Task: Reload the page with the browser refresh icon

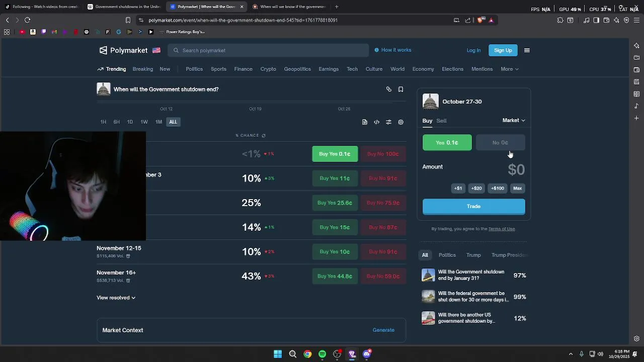Action: pos(27,20)
